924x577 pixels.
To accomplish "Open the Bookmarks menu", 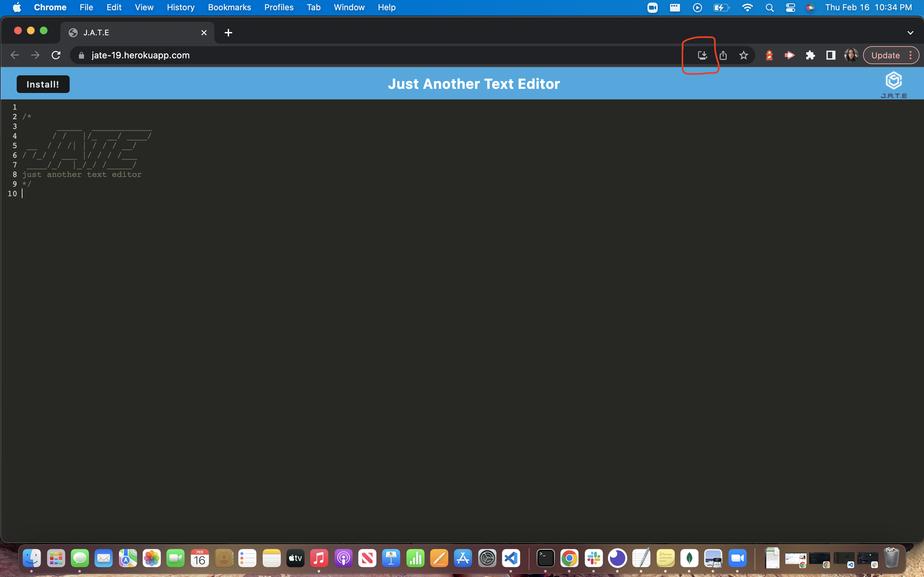I will pyautogui.click(x=229, y=7).
